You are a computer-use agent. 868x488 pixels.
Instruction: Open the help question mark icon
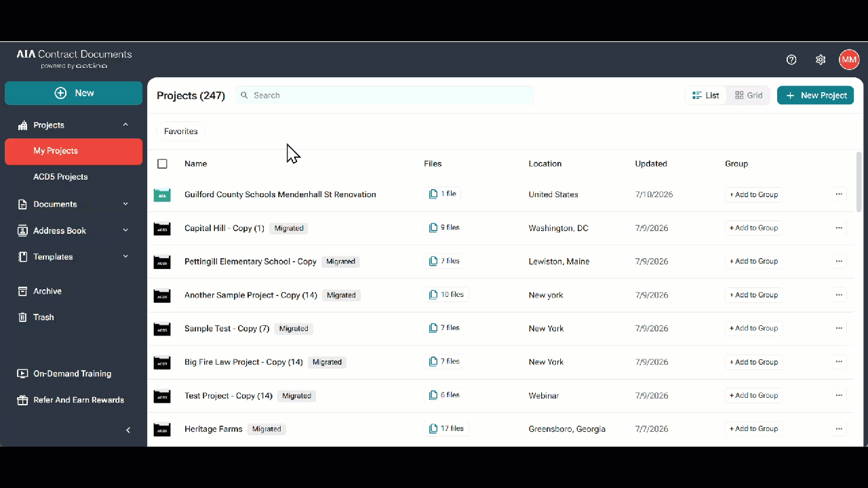[791, 60]
